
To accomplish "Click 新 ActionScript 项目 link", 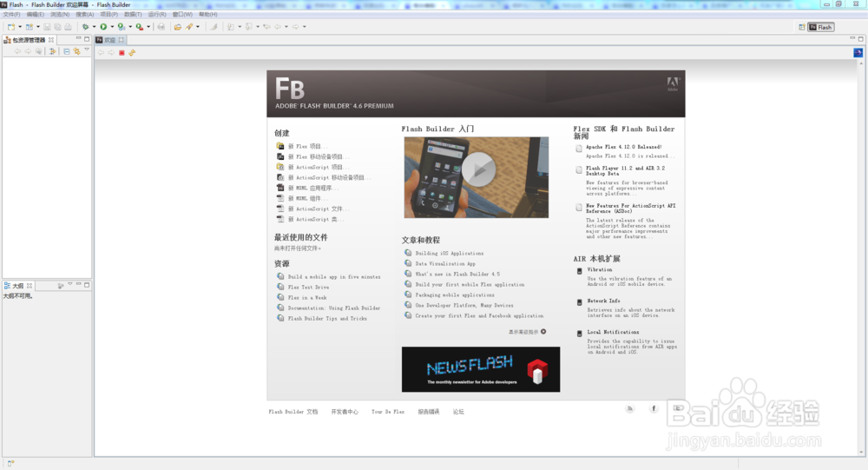I will coord(319,168).
